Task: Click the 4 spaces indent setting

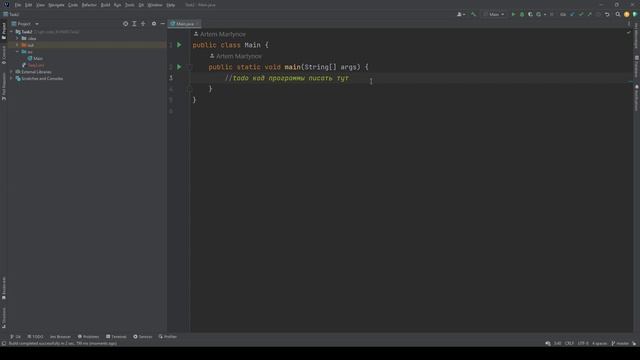Action: click(x=600, y=344)
